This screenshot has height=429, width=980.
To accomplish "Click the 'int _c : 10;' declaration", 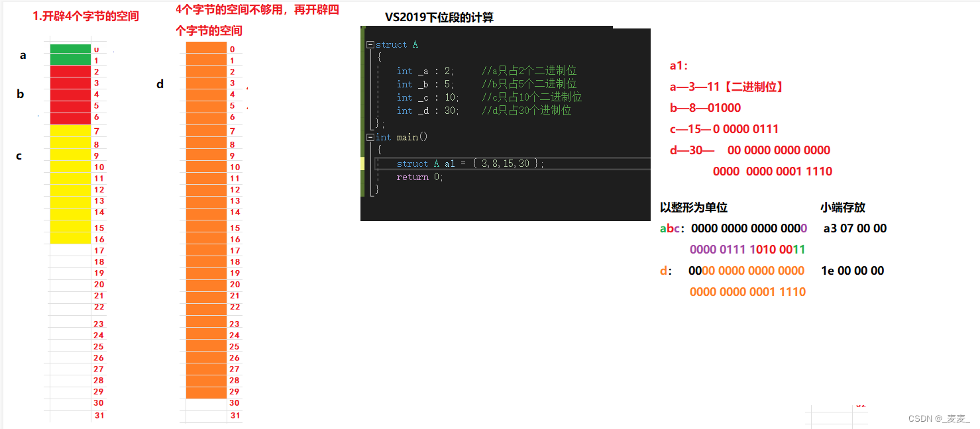I will point(427,98).
